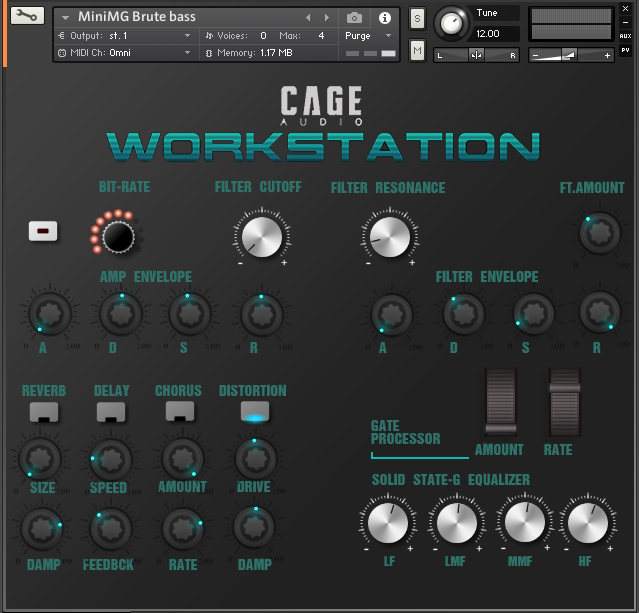Viewport: 639px width, 613px height.
Task: Mute the instrument with M button
Action: 417,51
